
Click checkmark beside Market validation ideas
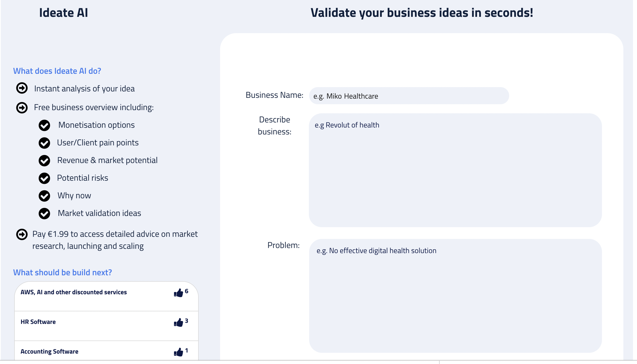tap(44, 214)
